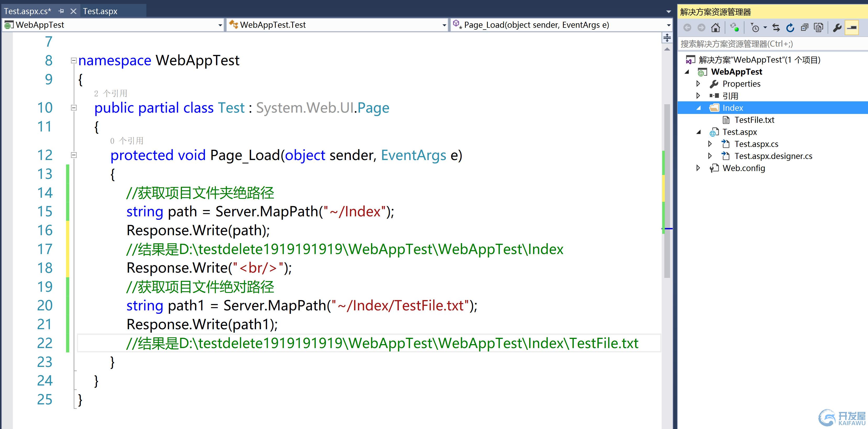868x429 pixels.
Task: Collapse the namespace WebAppTest code block
Action: point(74,61)
